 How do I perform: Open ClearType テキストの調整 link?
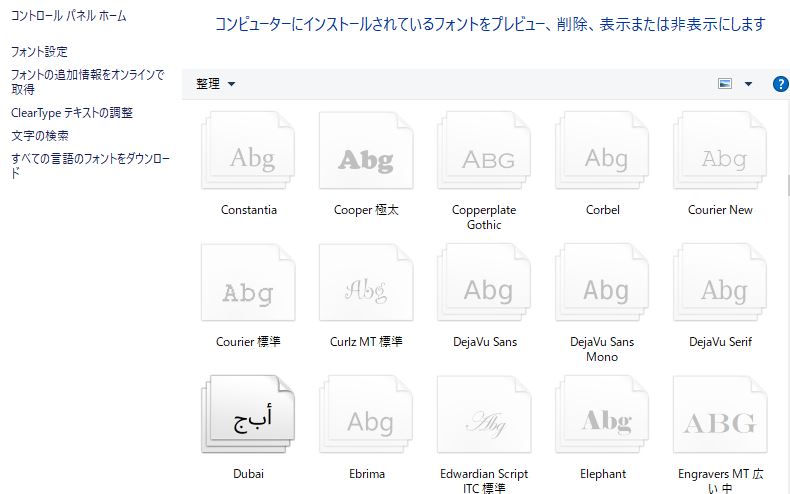[x=72, y=112]
